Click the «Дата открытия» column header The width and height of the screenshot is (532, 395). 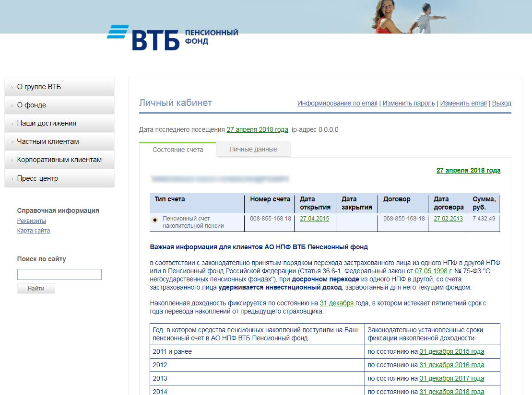pyautogui.click(x=315, y=203)
